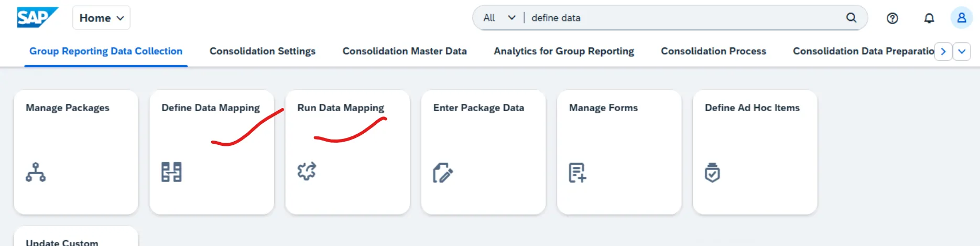Click the search field containing "define data"

coord(681,18)
